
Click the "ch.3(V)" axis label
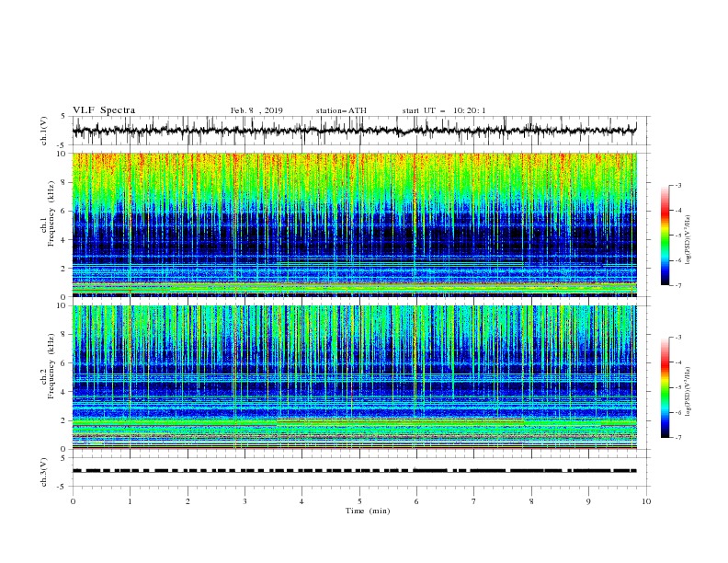click(x=44, y=472)
